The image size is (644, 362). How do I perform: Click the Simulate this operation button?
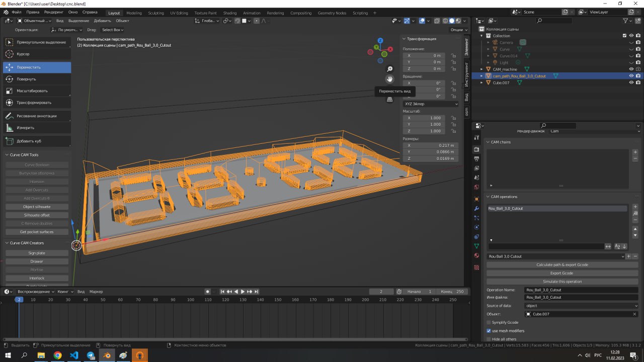pyautogui.click(x=562, y=282)
